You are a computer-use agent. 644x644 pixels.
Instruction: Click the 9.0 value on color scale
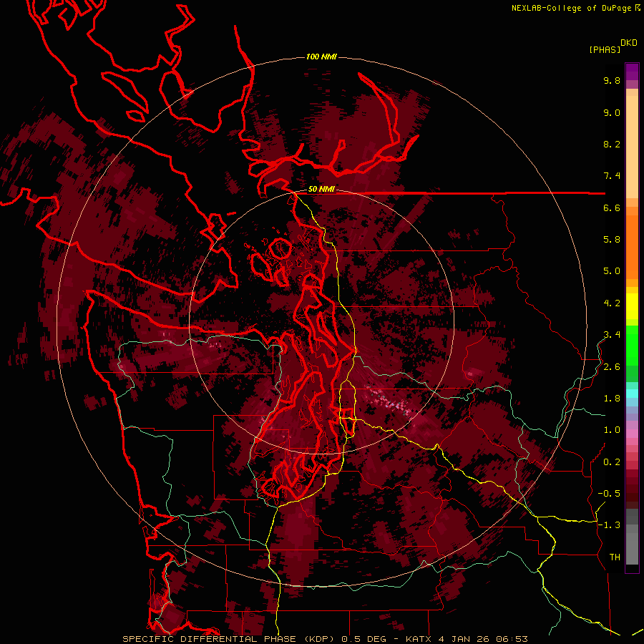coord(612,113)
